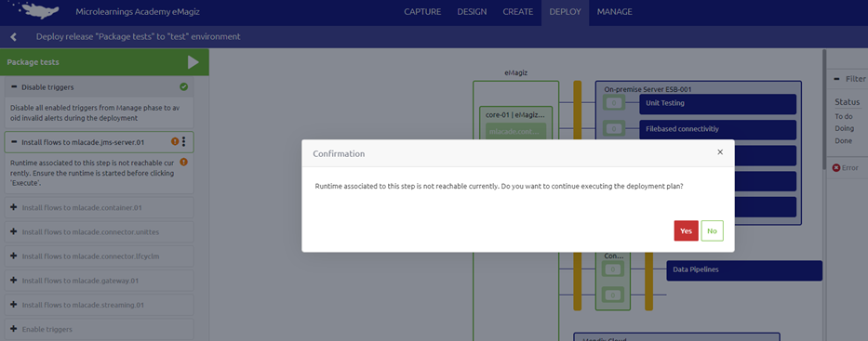The image size is (868, 341).
Task: Expand Install flows to mlacade.container.01
Action: (x=14, y=208)
